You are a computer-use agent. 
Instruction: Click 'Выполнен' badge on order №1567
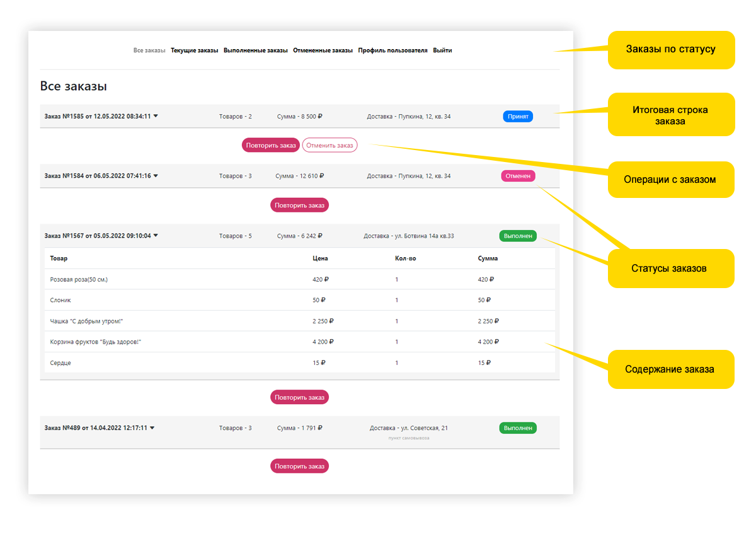[518, 236]
